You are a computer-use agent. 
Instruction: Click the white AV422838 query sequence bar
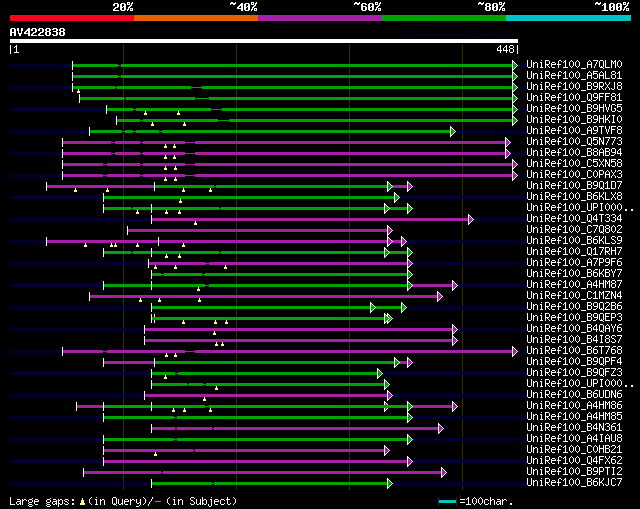point(264,41)
